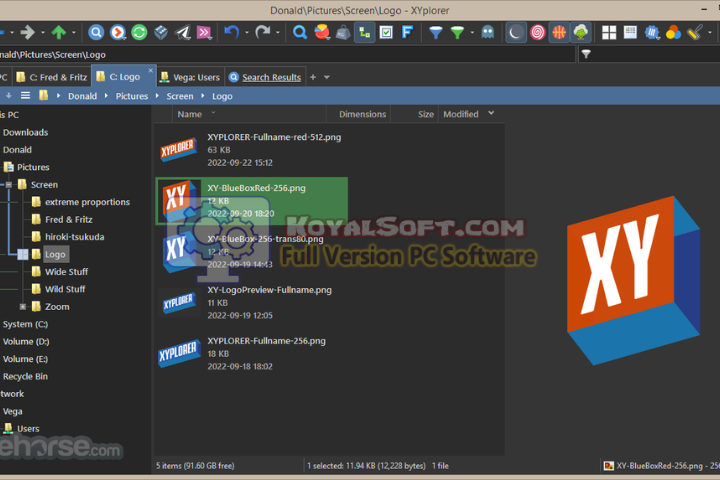Image resolution: width=720 pixels, height=480 pixels.
Task: Click the hamburger menu icon in breadcrumb bar
Action: (x=25, y=96)
